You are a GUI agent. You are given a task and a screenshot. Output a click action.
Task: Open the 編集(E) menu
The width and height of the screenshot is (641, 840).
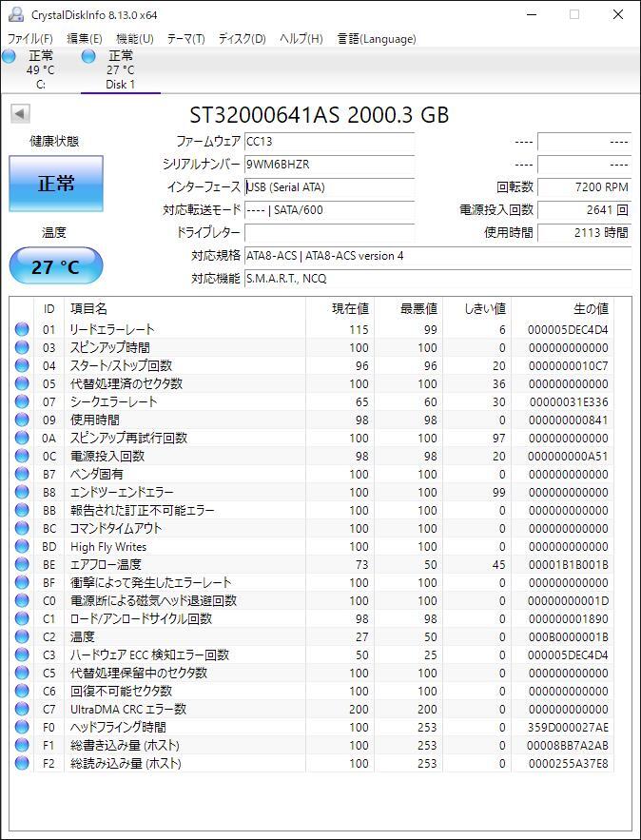pos(84,39)
